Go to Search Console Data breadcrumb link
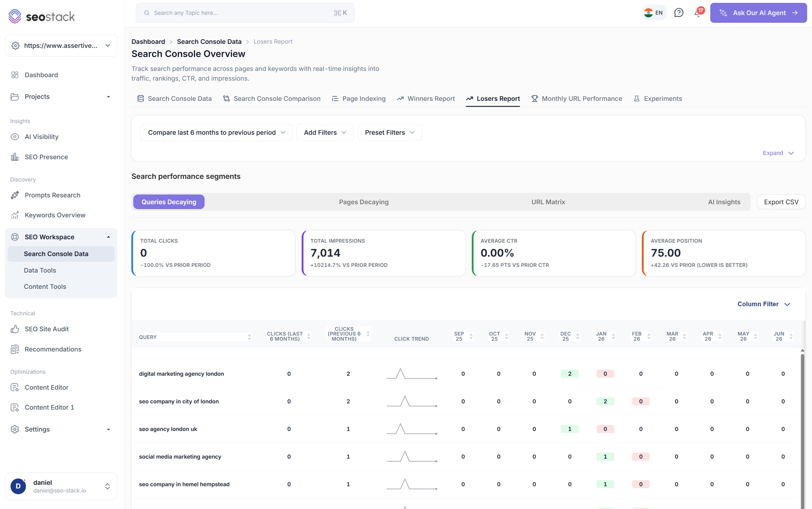Viewport: 812px width, 509px height. 209,41
